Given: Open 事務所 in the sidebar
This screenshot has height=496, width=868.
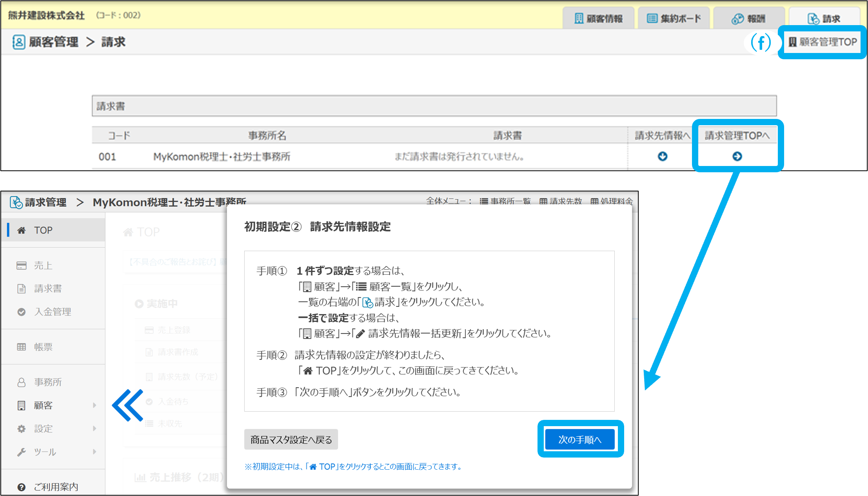Looking at the screenshot, I should (47, 382).
